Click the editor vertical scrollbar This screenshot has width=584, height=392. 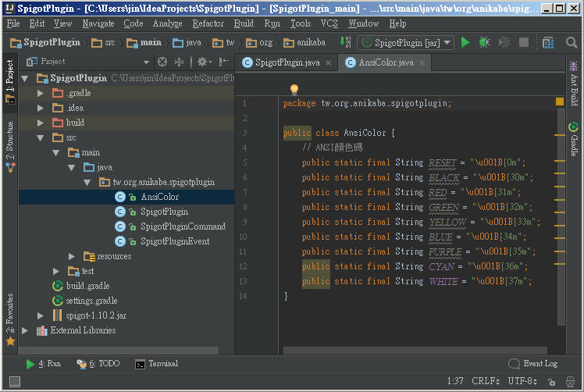tap(561, 216)
